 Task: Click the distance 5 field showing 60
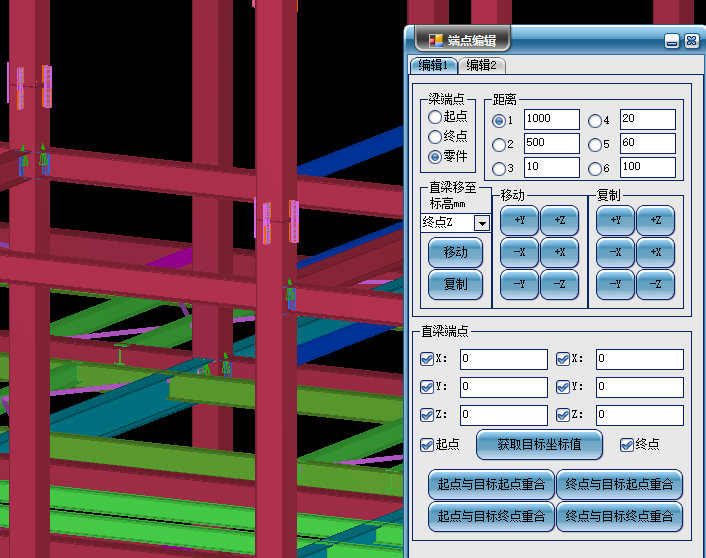pos(647,143)
